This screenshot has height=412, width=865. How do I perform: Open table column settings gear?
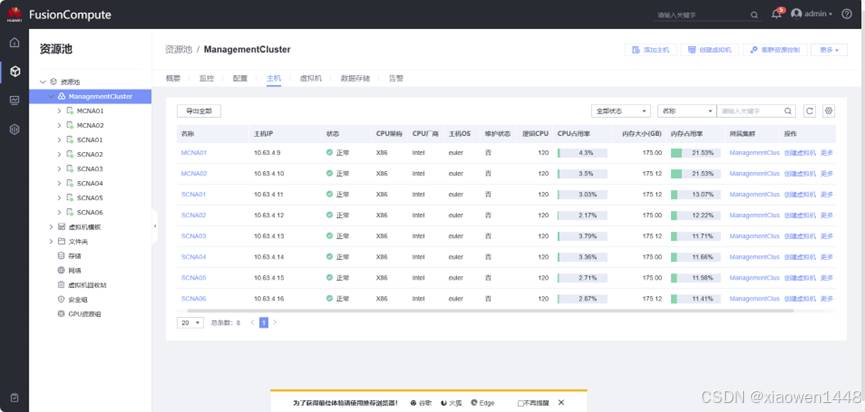[x=829, y=111]
